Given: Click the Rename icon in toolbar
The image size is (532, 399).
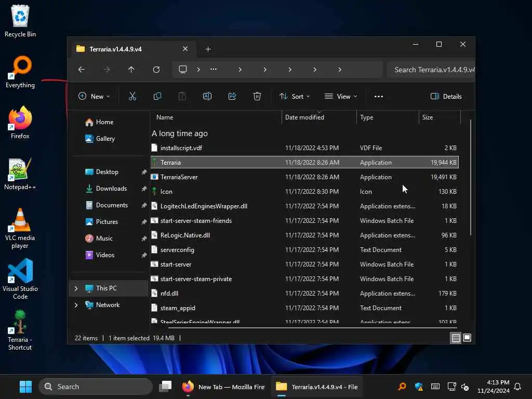Looking at the screenshot, I should [x=207, y=96].
